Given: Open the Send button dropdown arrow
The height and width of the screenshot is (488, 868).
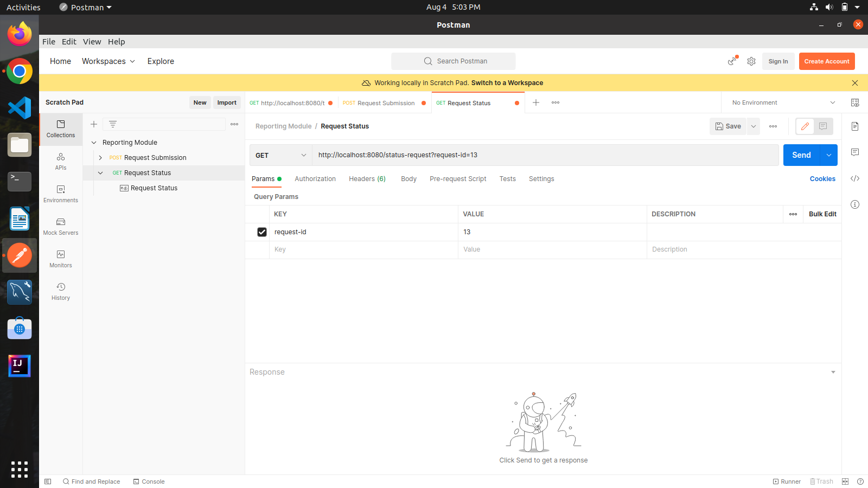Looking at the screenshot, I should coord(829,155).
